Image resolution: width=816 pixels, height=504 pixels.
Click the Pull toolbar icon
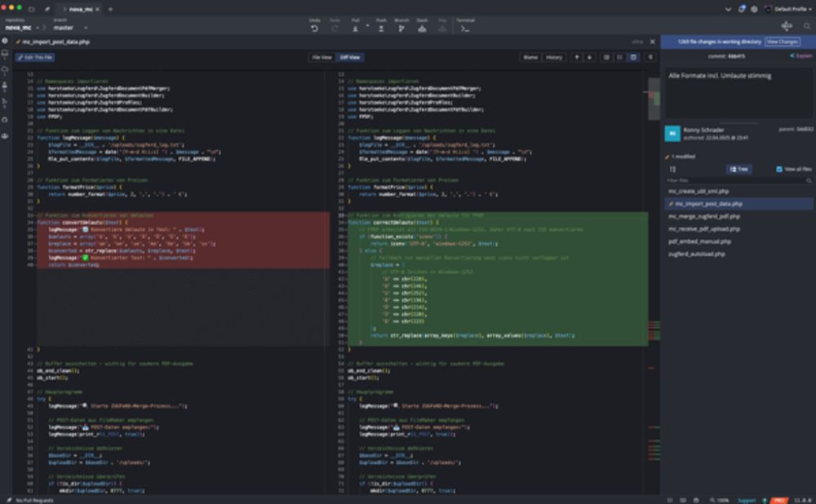(356, 28)
